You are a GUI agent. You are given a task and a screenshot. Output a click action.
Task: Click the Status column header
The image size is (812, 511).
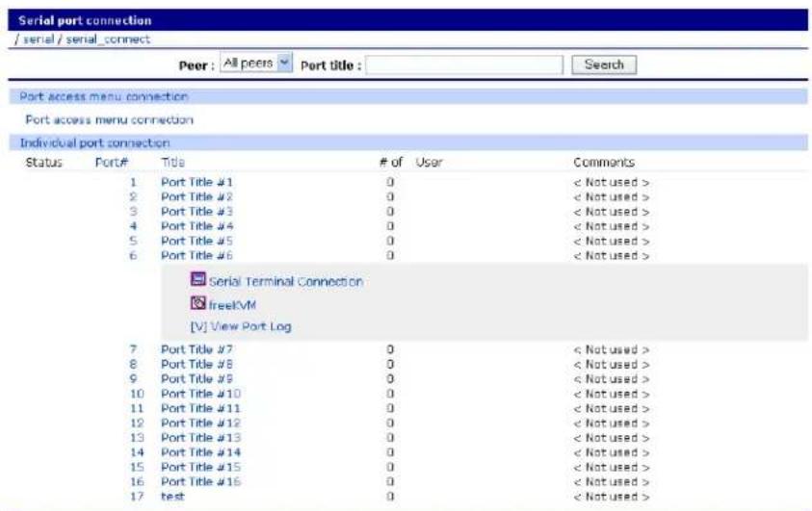[44, 163]
